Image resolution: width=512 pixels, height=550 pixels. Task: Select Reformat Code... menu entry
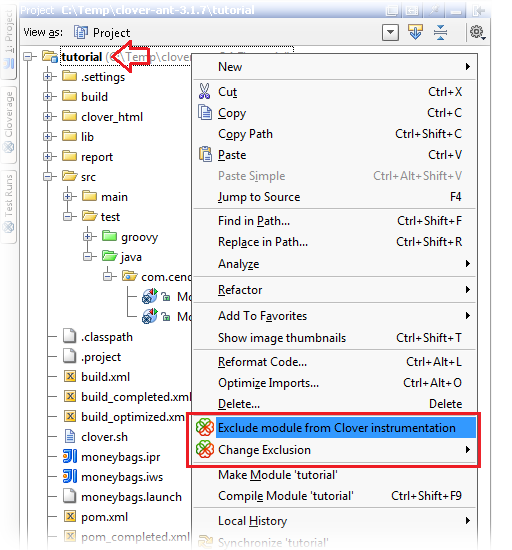(x=335, y=362)
